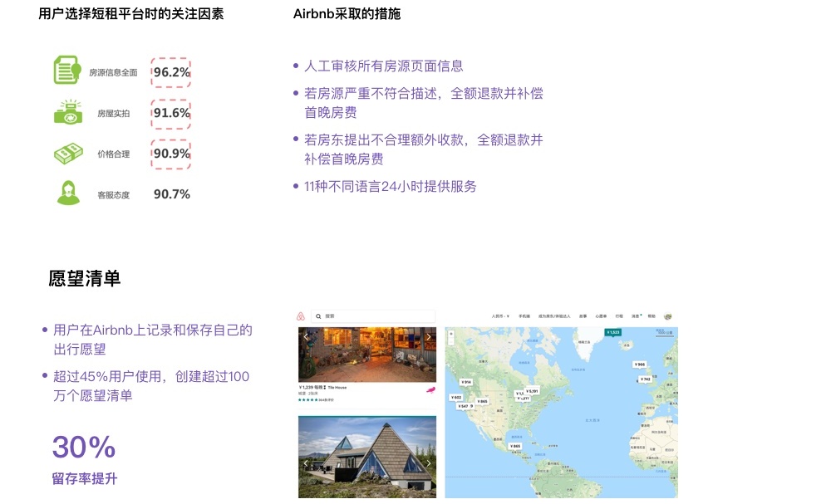This screenshot has height=504, width=831.
Task: Click the green camera icon beside 房屋实拍
Action: 68,112
